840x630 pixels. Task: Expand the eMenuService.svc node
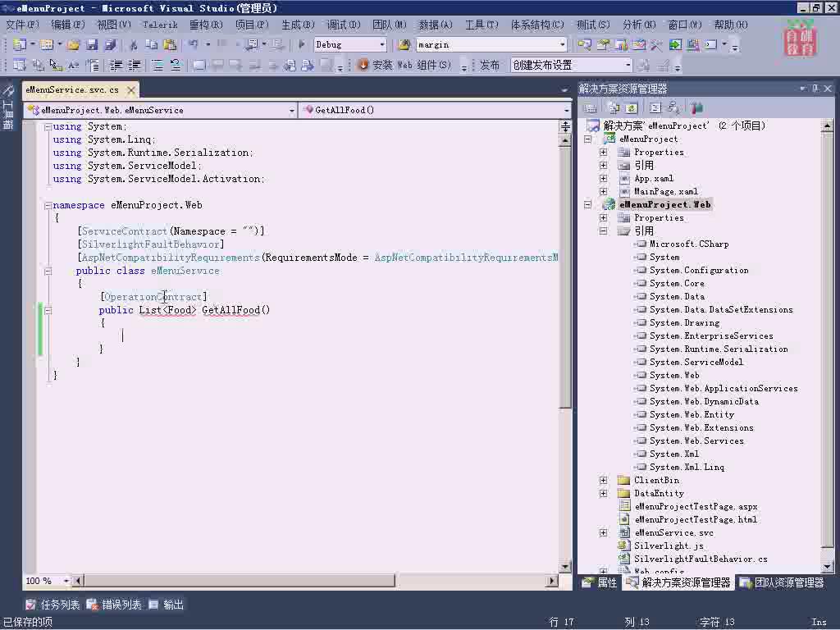tap(603, 532)
